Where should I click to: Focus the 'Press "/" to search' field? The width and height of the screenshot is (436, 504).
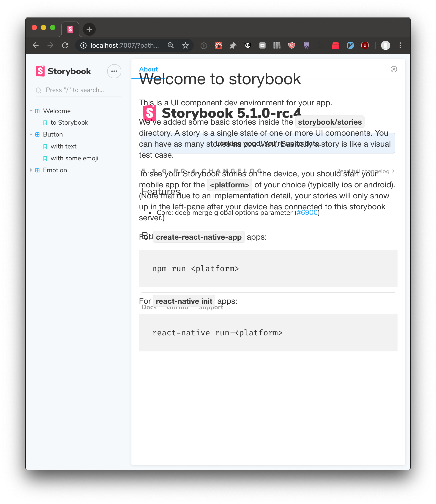[x=78, y=90]
